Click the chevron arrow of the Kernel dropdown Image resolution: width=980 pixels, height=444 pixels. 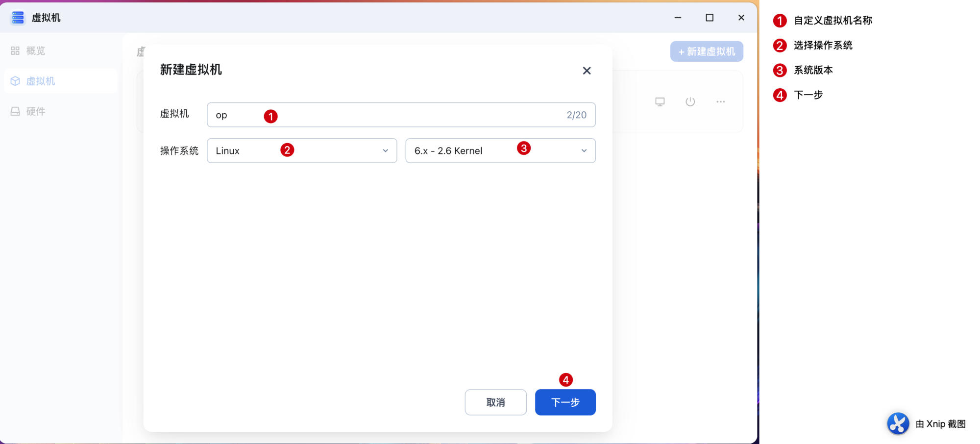tap(584, 151)
